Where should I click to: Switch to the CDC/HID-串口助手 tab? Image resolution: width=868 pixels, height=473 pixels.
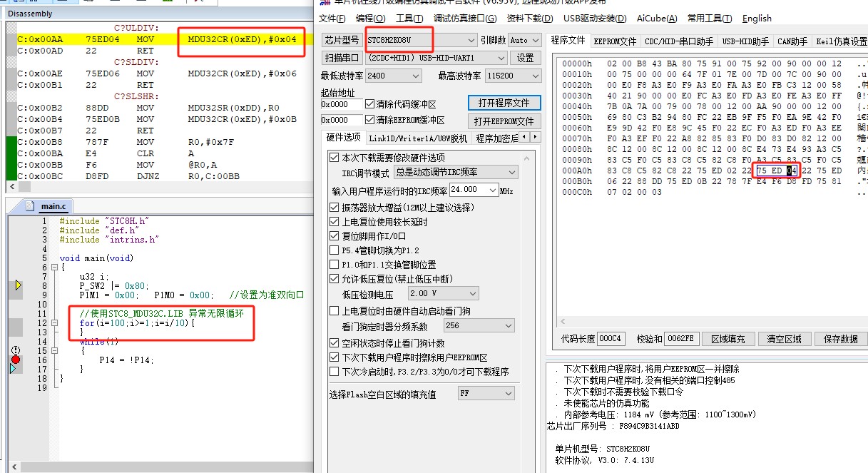click(x=678, y=41)
